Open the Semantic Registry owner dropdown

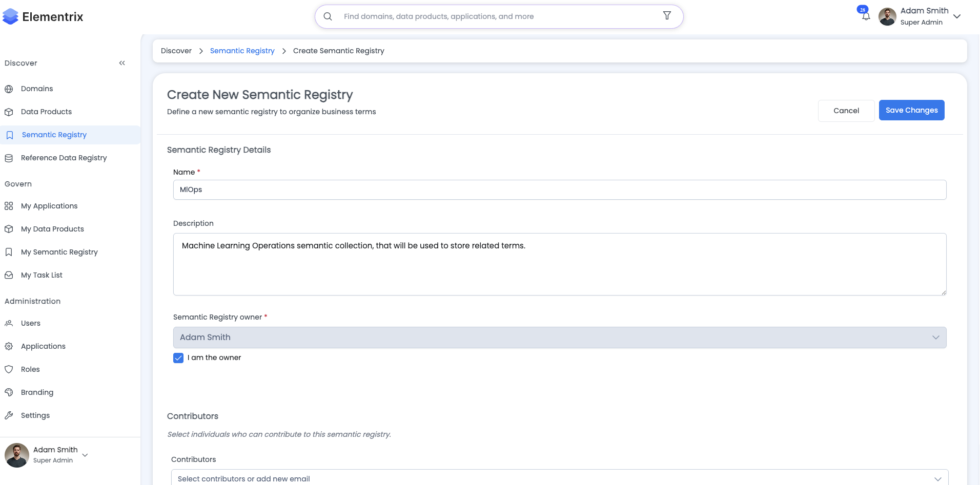coord(936,337)
